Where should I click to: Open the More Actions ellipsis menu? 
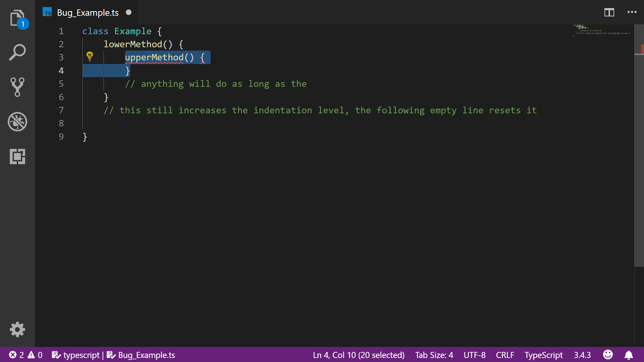coord(632,12)
